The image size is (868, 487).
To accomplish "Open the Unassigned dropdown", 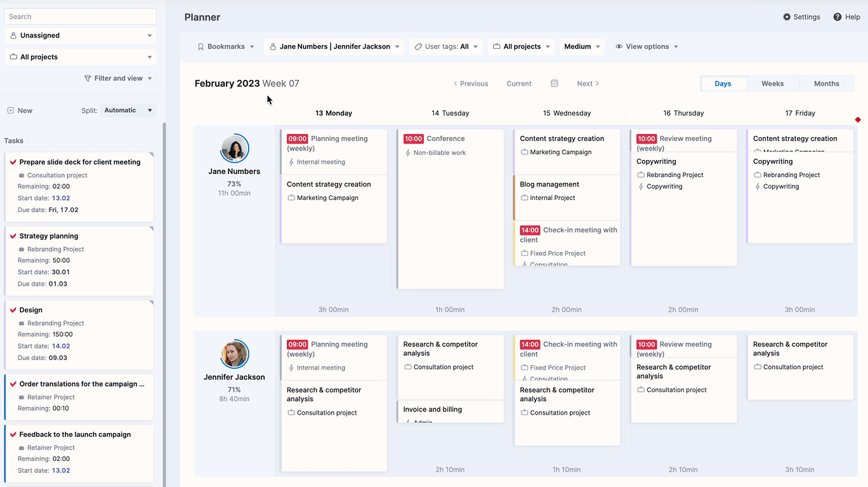I will [x=81, y=36].
